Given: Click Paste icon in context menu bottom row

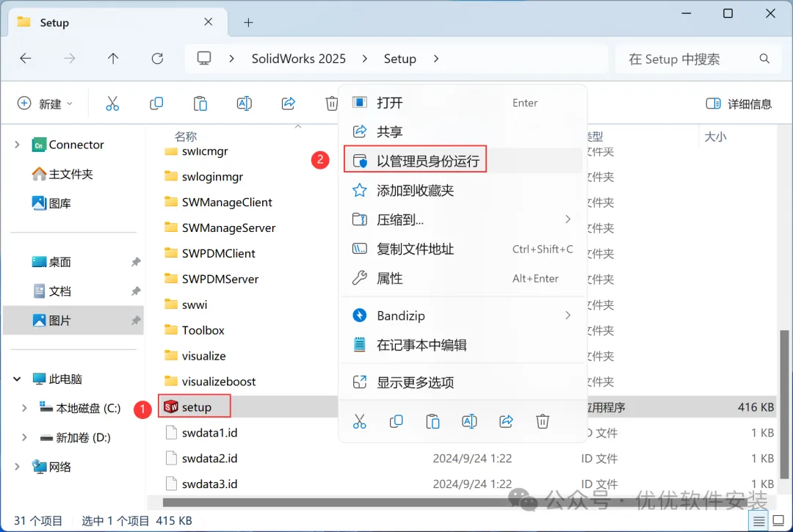Looking at the screenshot, I should point(433,421).
